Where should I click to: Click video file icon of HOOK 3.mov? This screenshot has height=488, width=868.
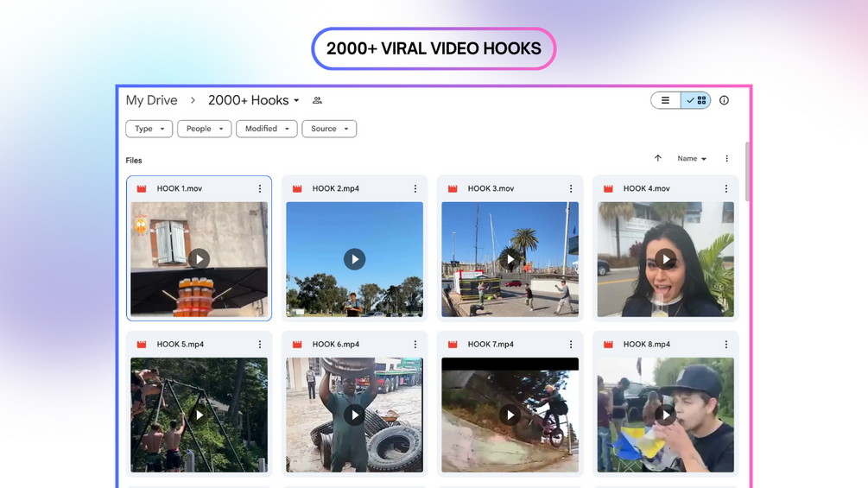453,188
